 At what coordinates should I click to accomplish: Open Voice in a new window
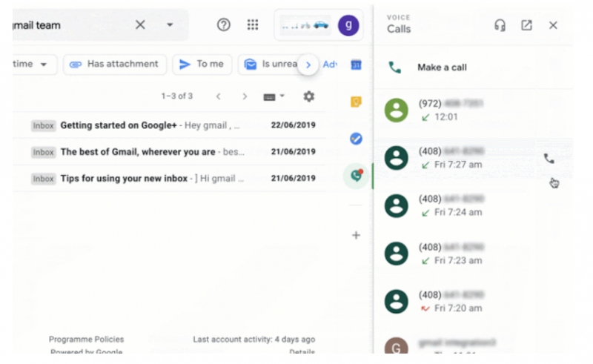pyautogui.click(x=526, y=25)
